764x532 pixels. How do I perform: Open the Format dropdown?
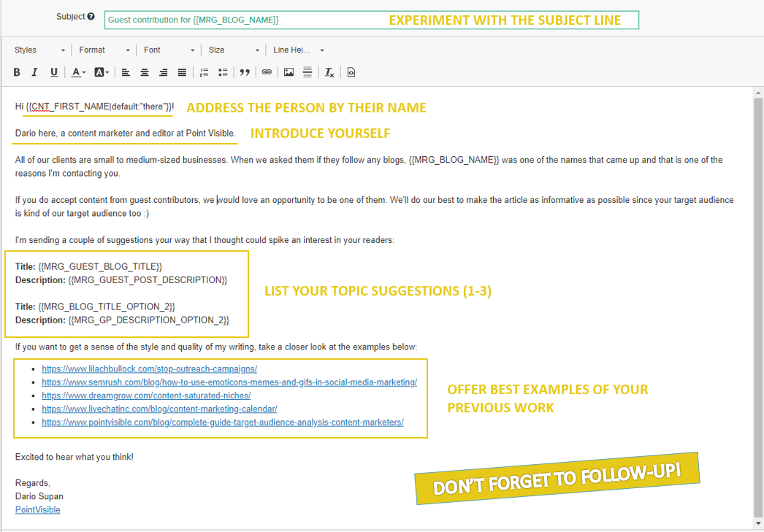[x=104, y=50]
